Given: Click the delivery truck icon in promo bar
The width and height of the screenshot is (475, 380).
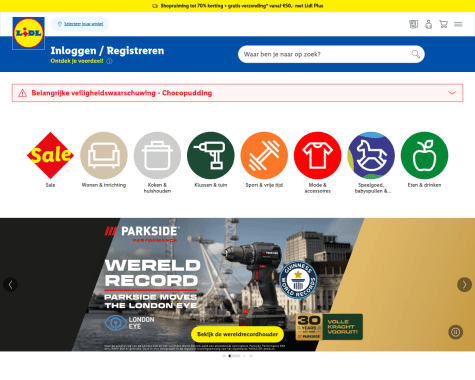Looking at the screenshot, I should (x=155, y=6).
